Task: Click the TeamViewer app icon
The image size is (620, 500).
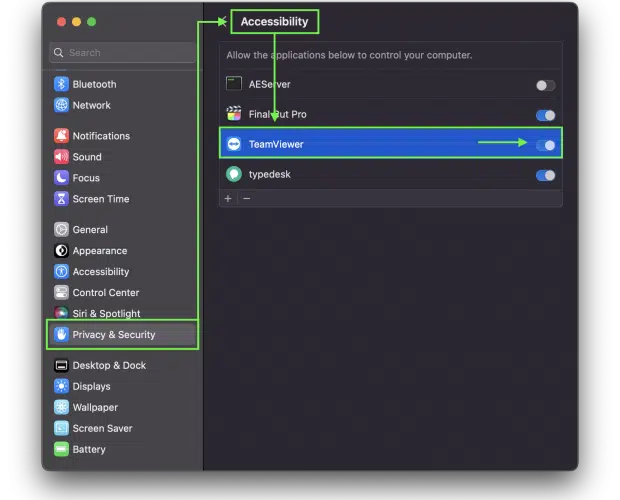Action: point(234,144)
